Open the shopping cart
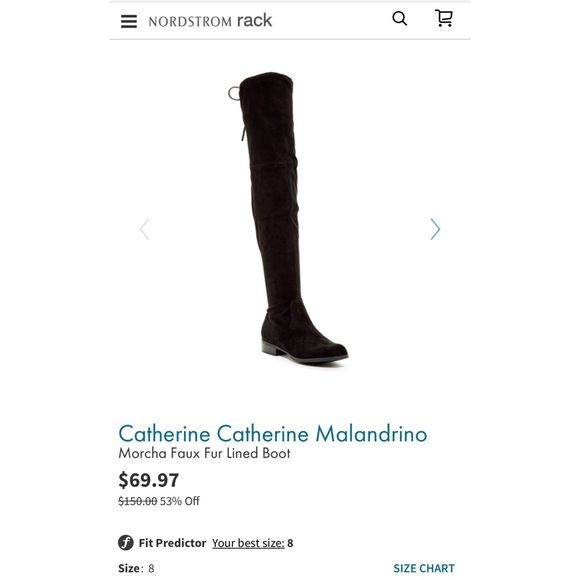This screenshot has height=580, width=580. 444,18
